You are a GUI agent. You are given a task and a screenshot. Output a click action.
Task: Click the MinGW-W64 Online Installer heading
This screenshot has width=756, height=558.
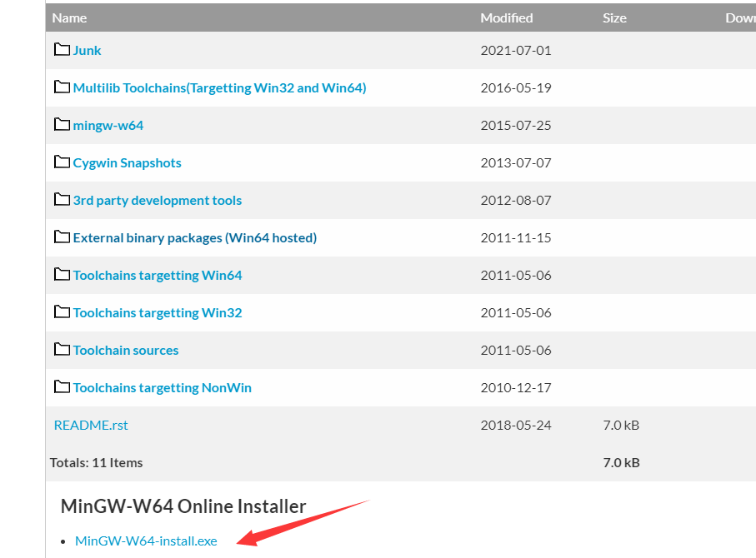(183, 506)
